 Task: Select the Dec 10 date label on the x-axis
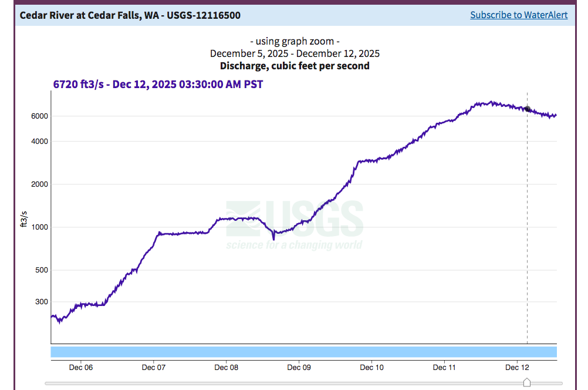372,368
